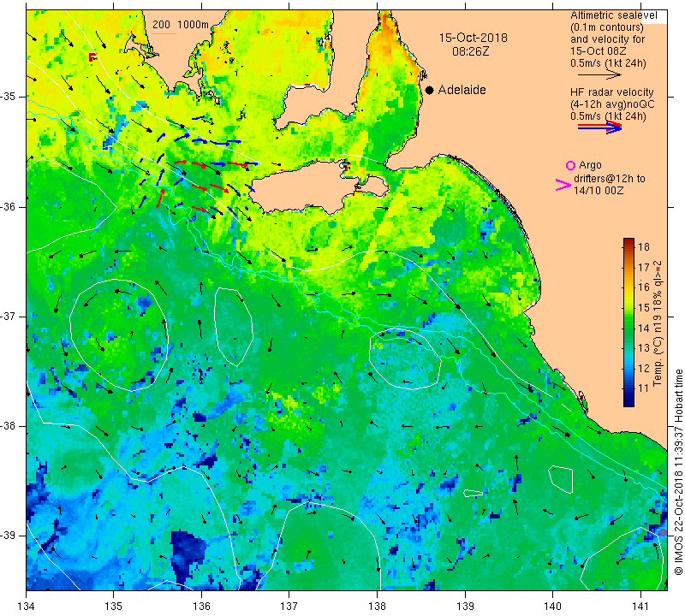
Task: Click the red-blue HF radar legend arrow
Action: pos(599,127)
